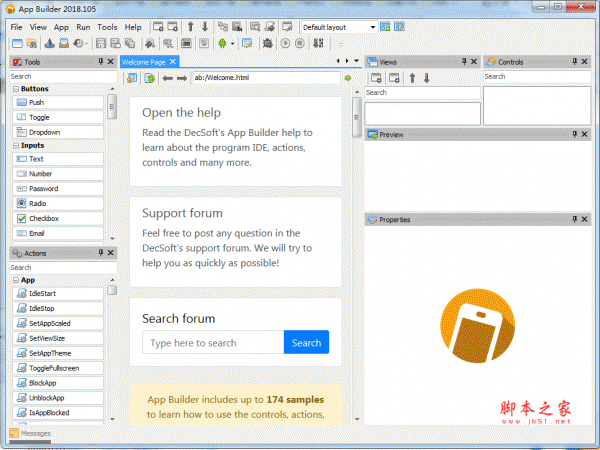Click the home icon in Welcome Page toolbar
600x450 pixels.
(132, 78)
